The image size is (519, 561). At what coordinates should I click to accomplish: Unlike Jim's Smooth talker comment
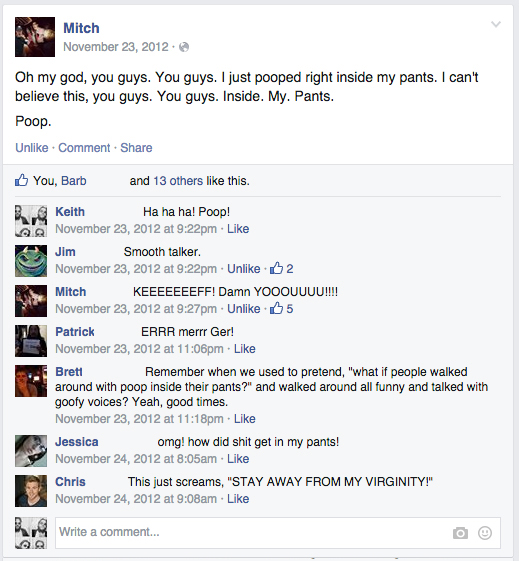244,269
